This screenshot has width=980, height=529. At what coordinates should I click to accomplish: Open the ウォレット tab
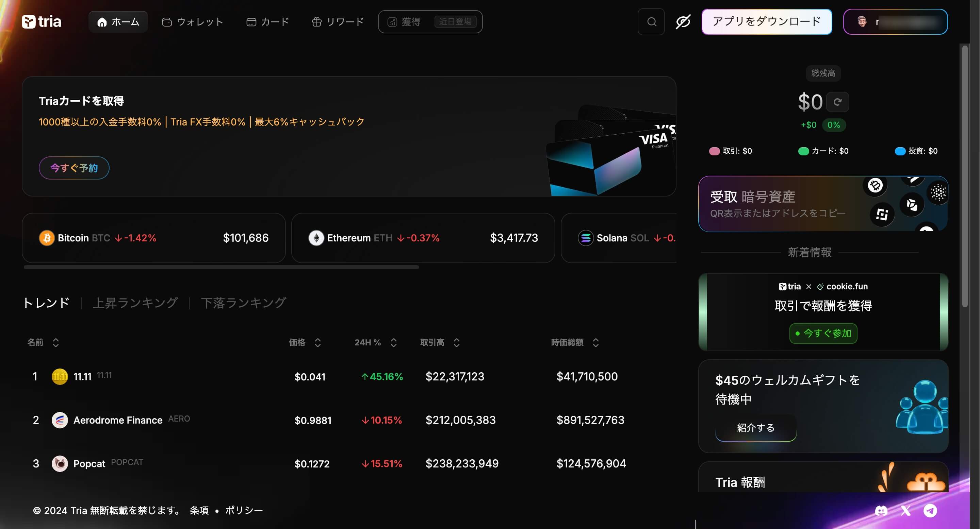pyautogui.click(x=193, y=22)
